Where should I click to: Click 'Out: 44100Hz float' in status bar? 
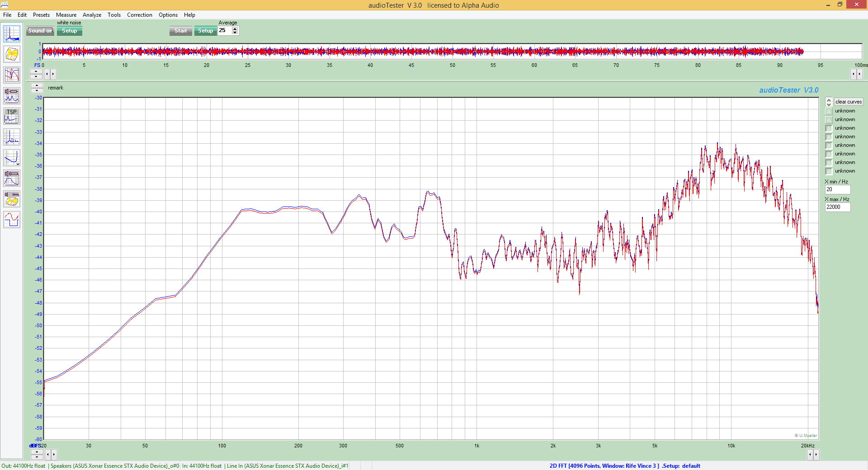click(x=24, y=466)
